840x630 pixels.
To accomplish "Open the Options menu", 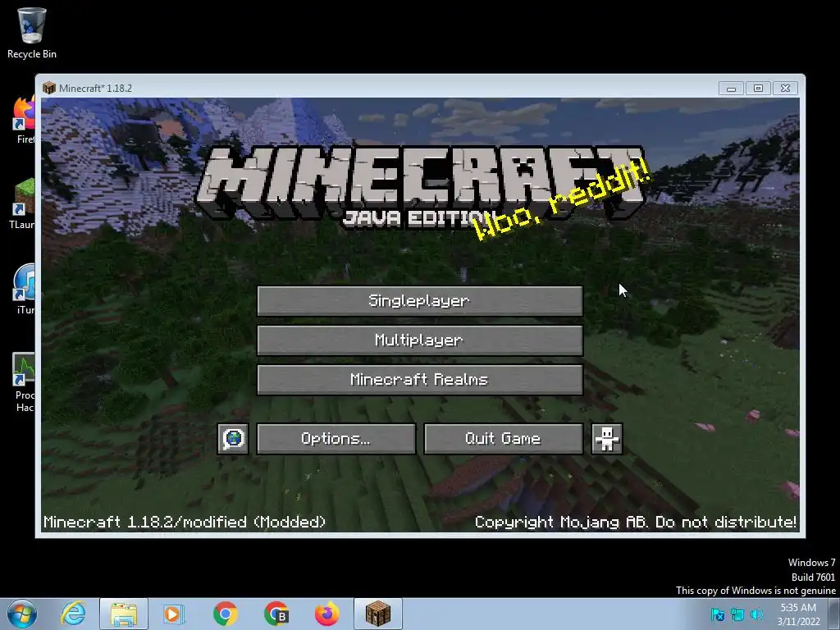I will tap(336, 439).
